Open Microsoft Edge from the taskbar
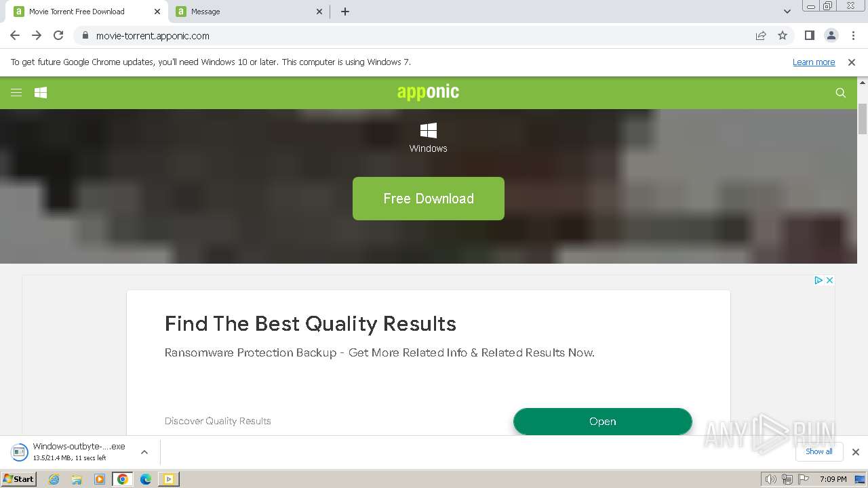The image size is (868, 488). (x=146, y=479)
